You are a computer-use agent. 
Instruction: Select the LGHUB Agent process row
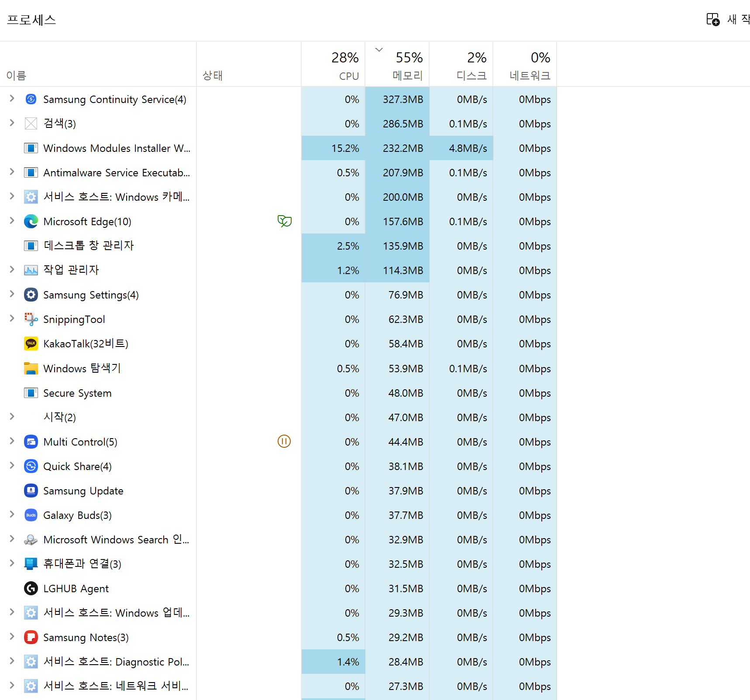[279, 588]
